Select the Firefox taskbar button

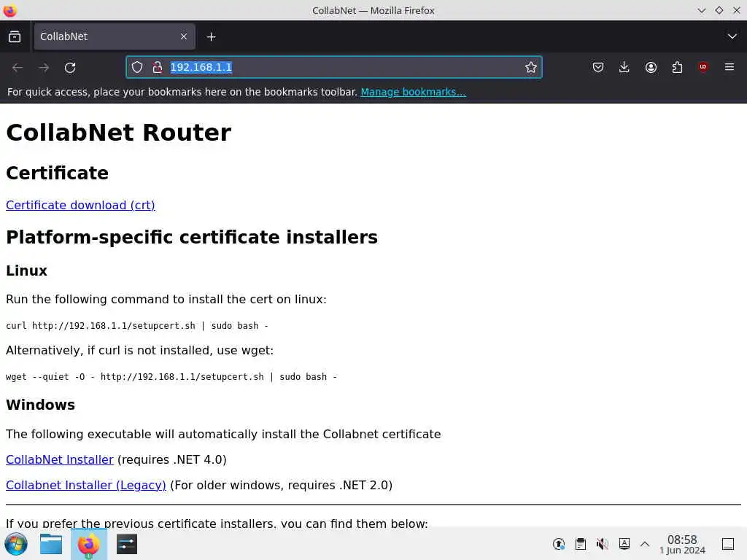pyautogui.click(x=88, y=544)
